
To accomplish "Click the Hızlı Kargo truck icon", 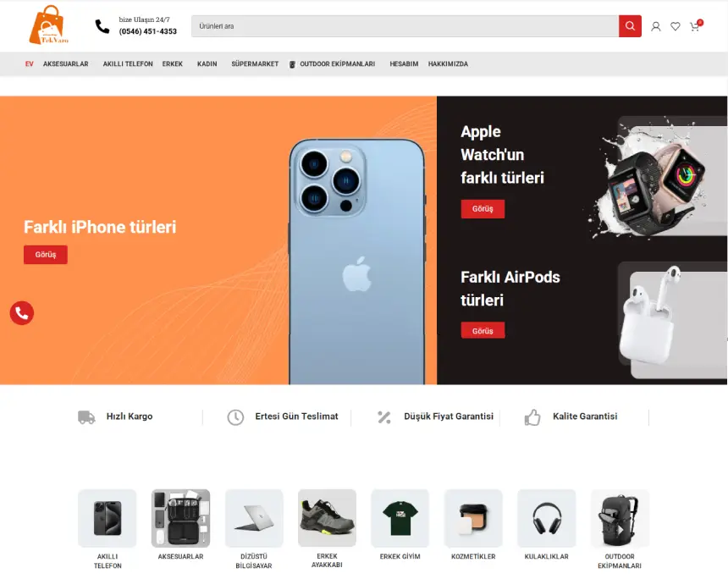I will [86, 417].
